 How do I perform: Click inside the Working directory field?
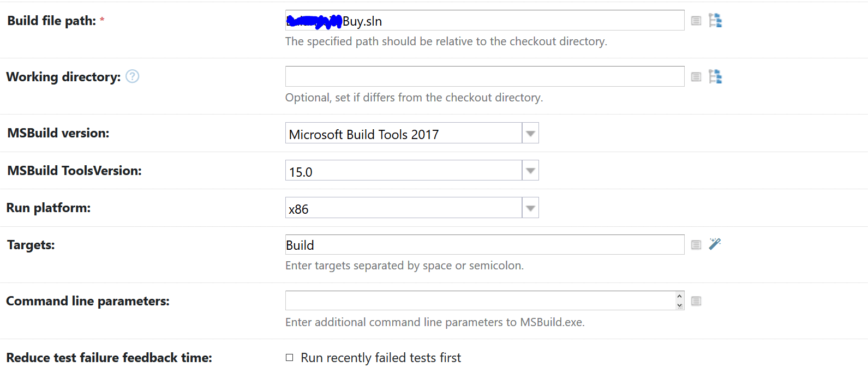[x=484, y=76]
